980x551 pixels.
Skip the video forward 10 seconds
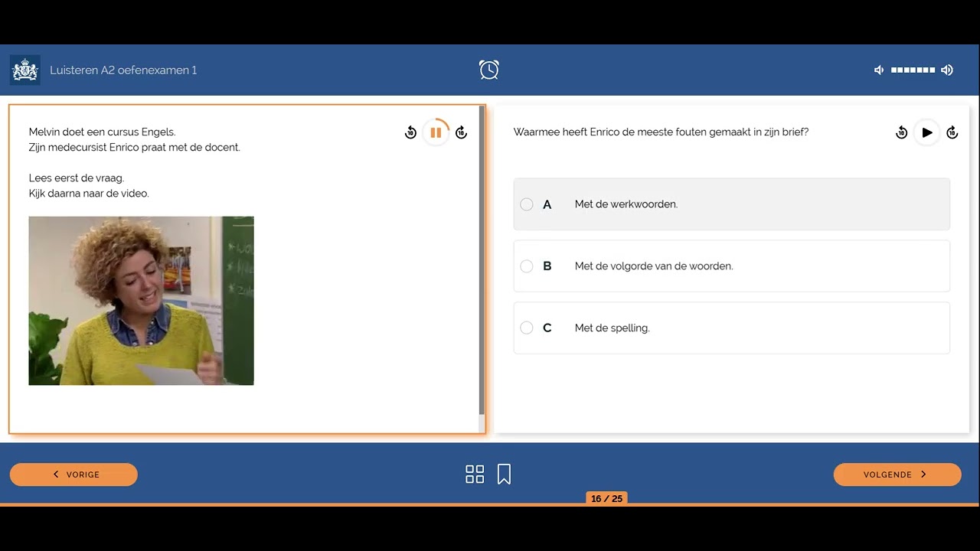point(461,132)
